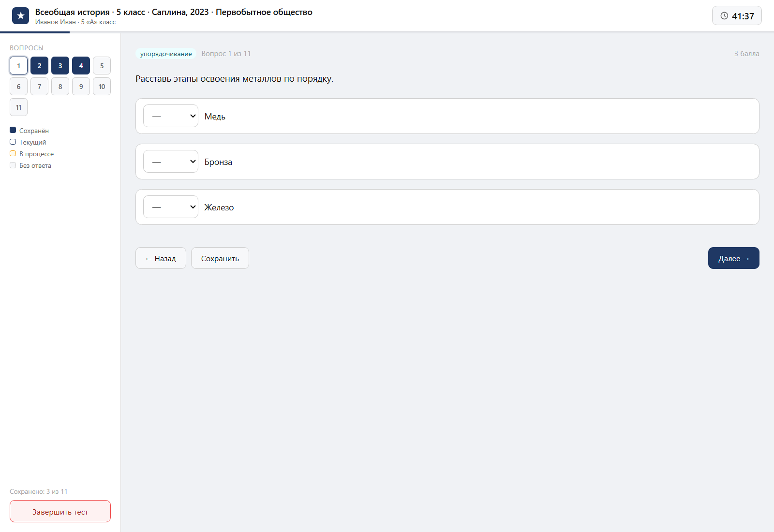Open question 6
Viewport: 774px width, 532px height.
[x=18, y=87]
